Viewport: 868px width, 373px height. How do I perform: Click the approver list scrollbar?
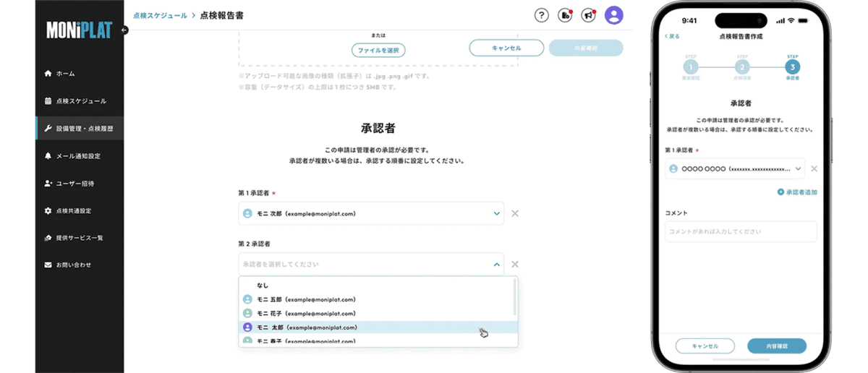click(x=515, y=296)
